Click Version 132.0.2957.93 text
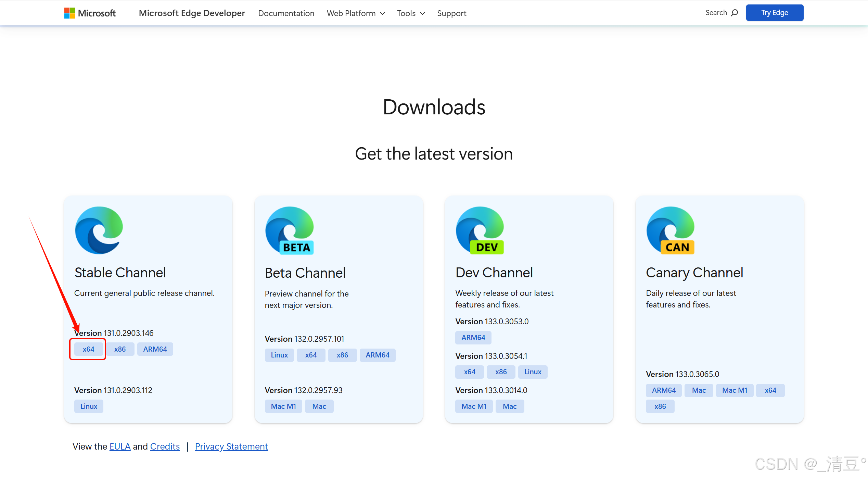Screen dimensions: 868x478 pos(304,390)
